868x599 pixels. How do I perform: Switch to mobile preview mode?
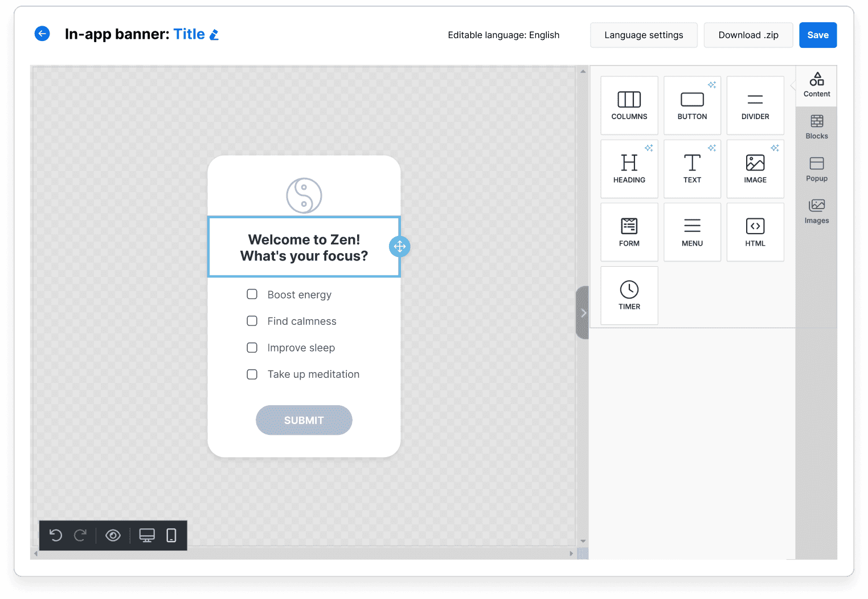[x=171, y=535]
